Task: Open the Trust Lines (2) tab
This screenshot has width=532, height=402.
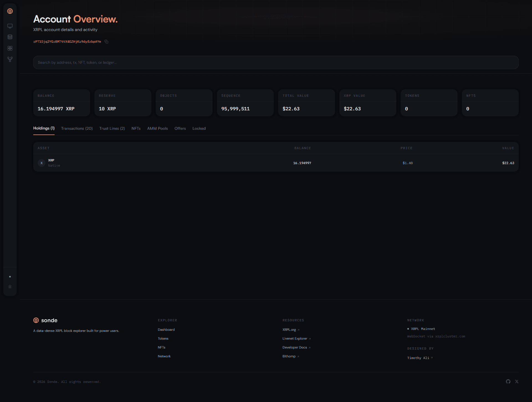Action: tap(112, 128)
